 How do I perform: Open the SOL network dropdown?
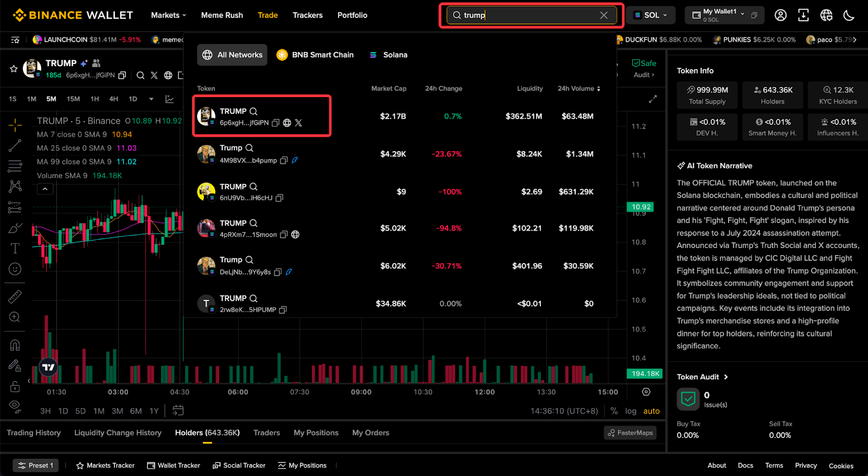[x=651, y=15]
